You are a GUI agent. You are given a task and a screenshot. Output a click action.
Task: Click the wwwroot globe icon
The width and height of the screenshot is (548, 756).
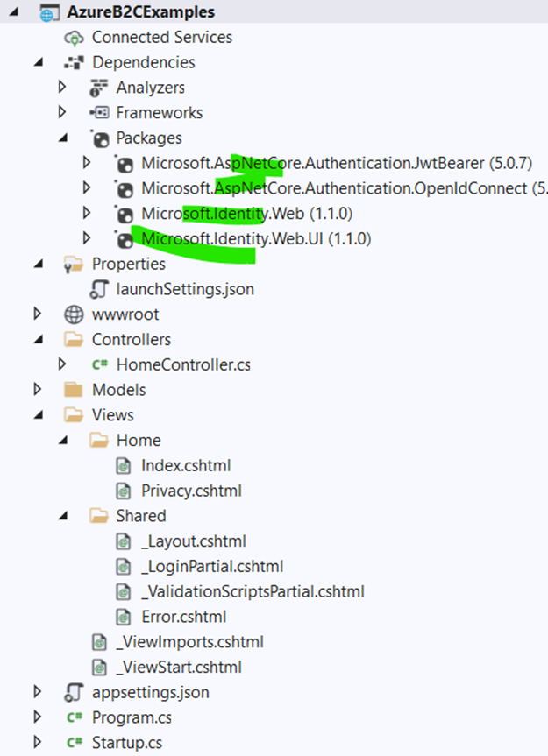click(74, 314)
